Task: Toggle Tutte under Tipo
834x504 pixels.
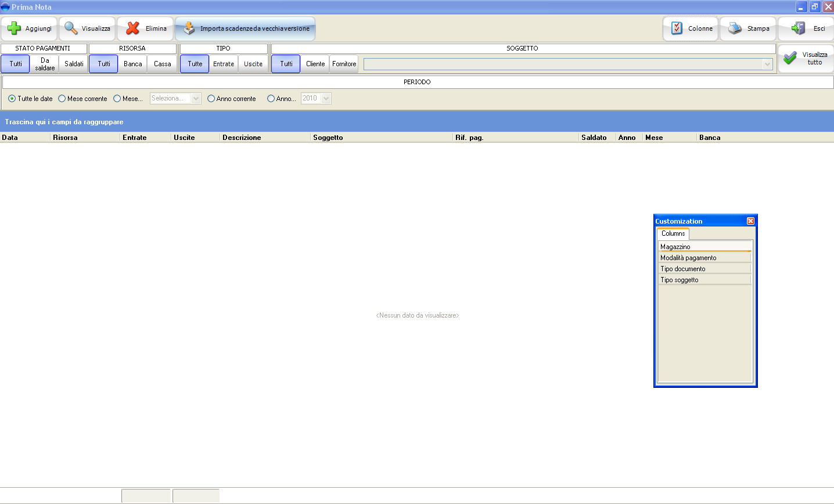Action: 195,64
